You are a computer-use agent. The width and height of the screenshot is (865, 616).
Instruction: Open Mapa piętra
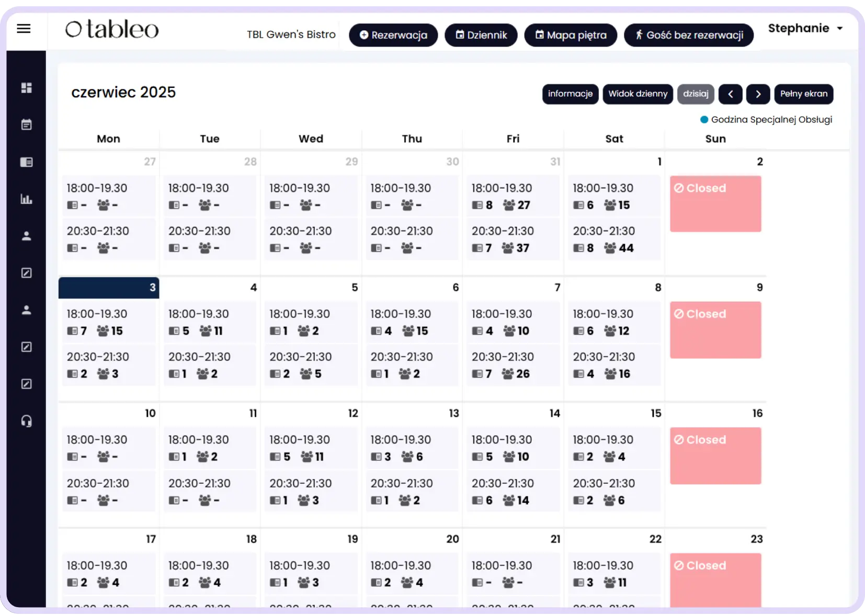pos(571,35)
